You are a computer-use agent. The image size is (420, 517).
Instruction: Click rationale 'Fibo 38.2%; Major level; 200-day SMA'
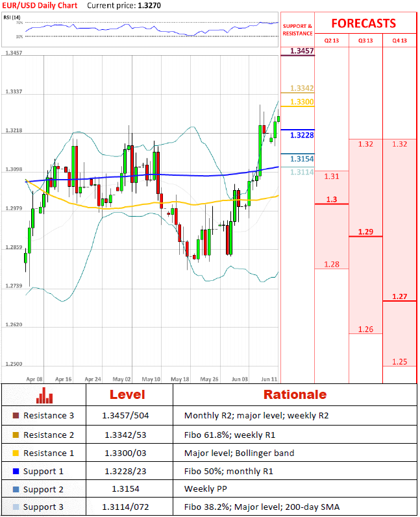point(262,507)
